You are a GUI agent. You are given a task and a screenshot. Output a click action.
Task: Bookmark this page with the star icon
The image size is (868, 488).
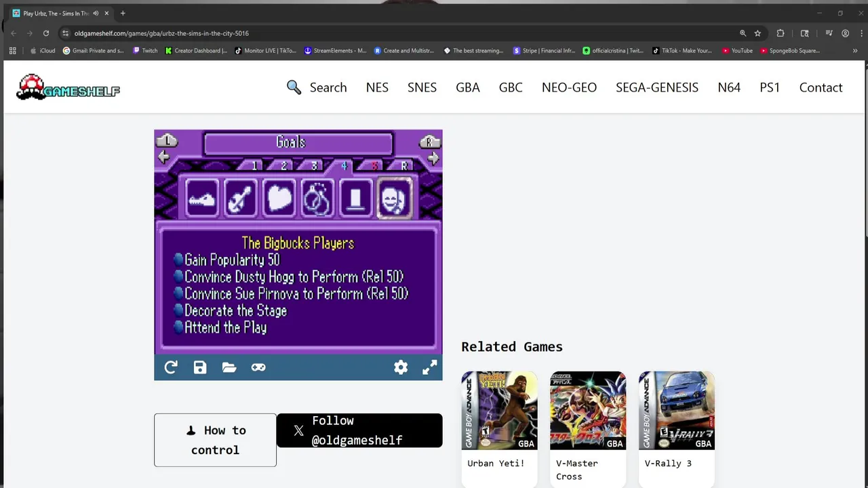757,33
